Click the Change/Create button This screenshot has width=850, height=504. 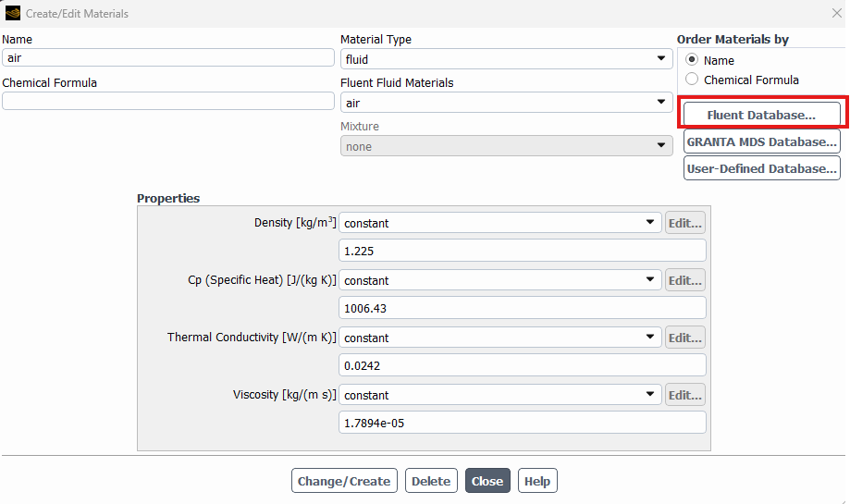point(344,481)
